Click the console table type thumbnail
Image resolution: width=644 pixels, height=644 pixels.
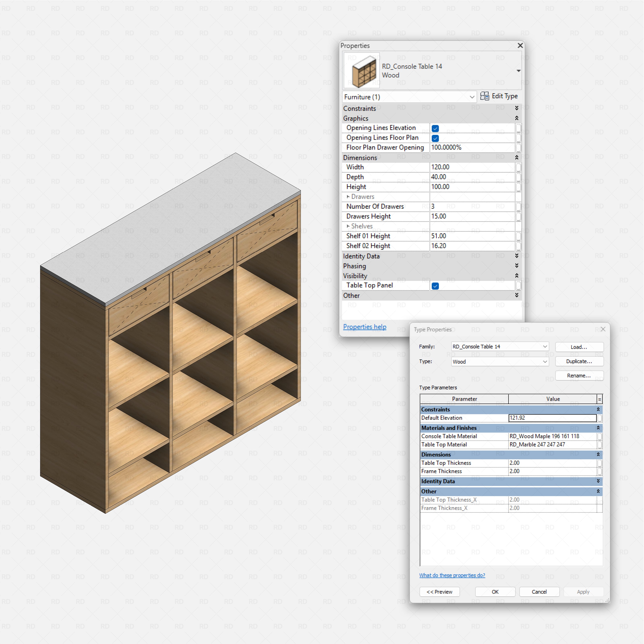(362, 70)
